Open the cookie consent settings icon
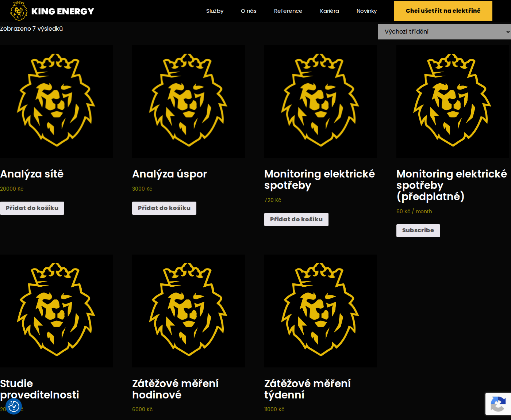511x420 pixels. tap(14, 406)
